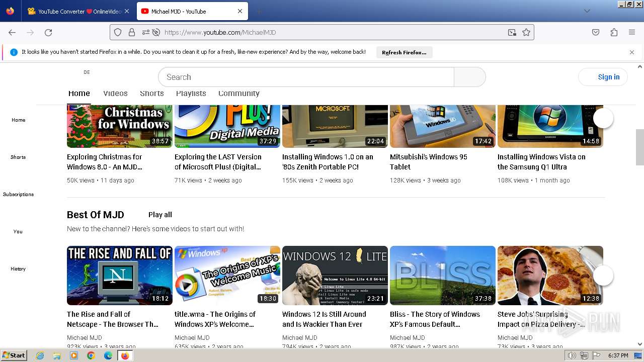This screenshot has width=644, height=362.
Task: Click the YouTube search submit button
Action: coord(469,77)
